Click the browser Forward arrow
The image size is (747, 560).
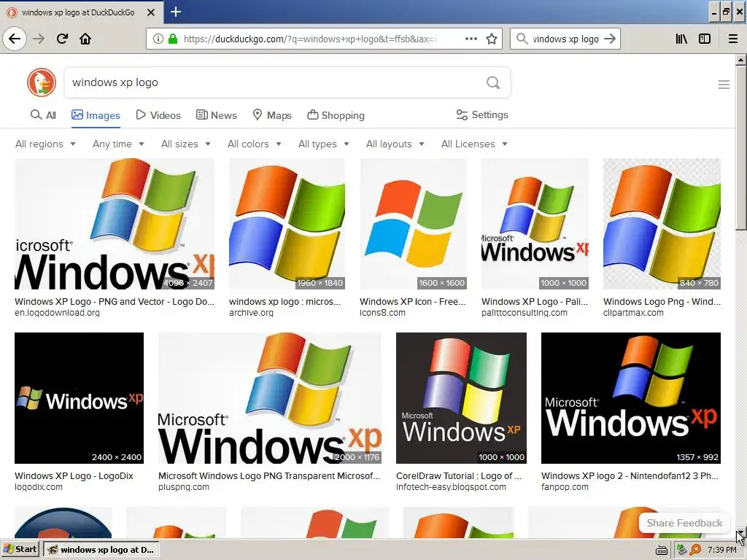click(39, 39)
